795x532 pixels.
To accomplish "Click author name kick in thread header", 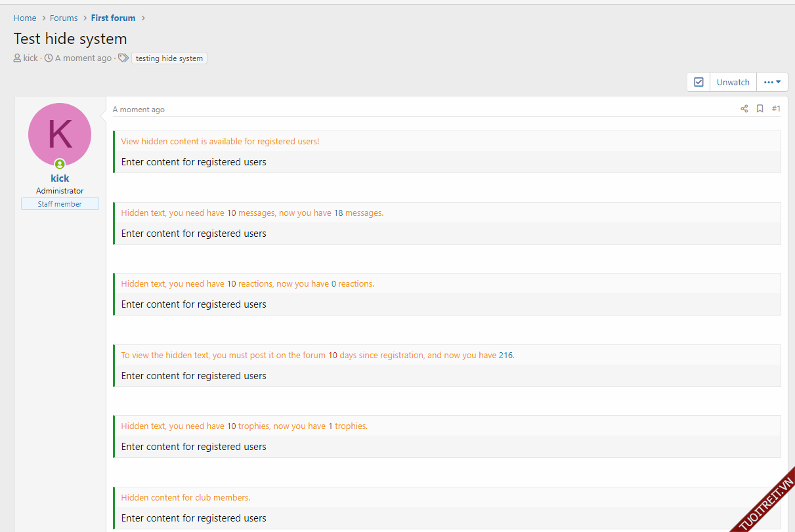I will point(31,58).
